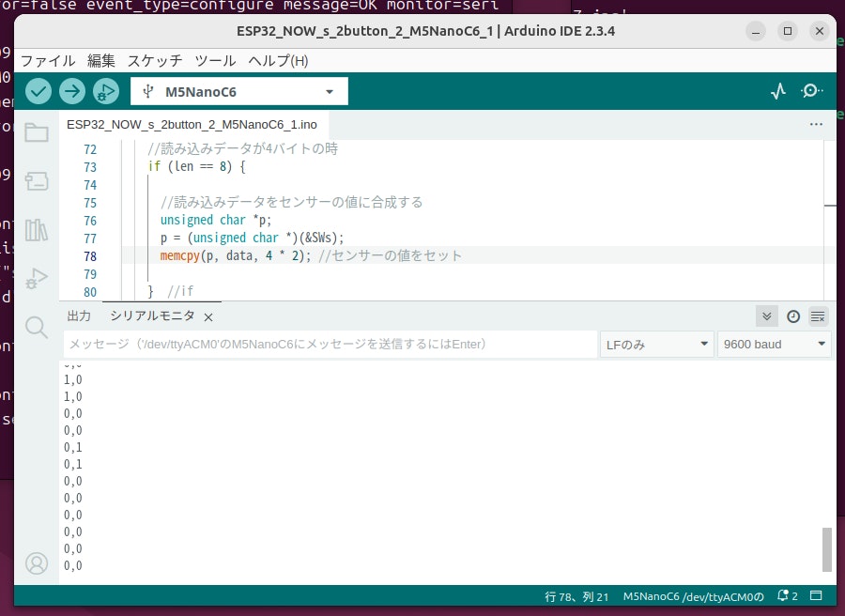Toggle autoscroll in the Serial Monitor

(x=766, y=316)
